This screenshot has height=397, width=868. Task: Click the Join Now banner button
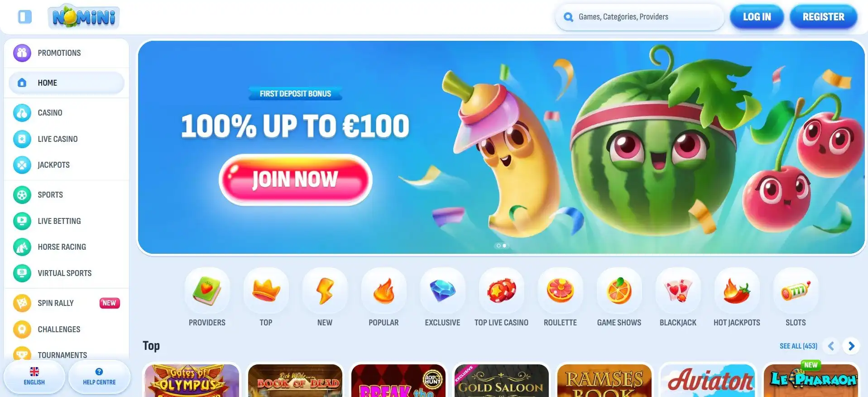click(295, 179)
